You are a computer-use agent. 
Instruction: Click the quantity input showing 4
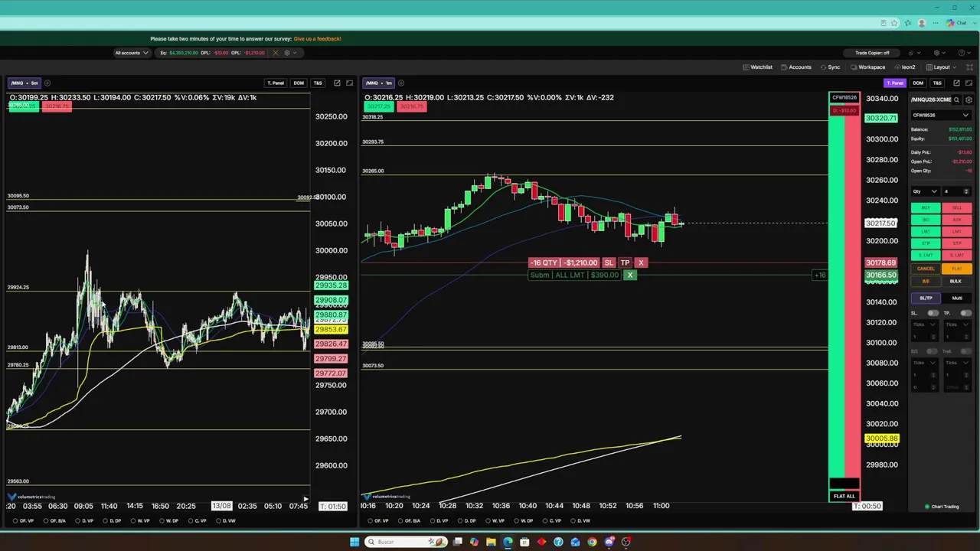pyautogui.click(x=956, y=191)
